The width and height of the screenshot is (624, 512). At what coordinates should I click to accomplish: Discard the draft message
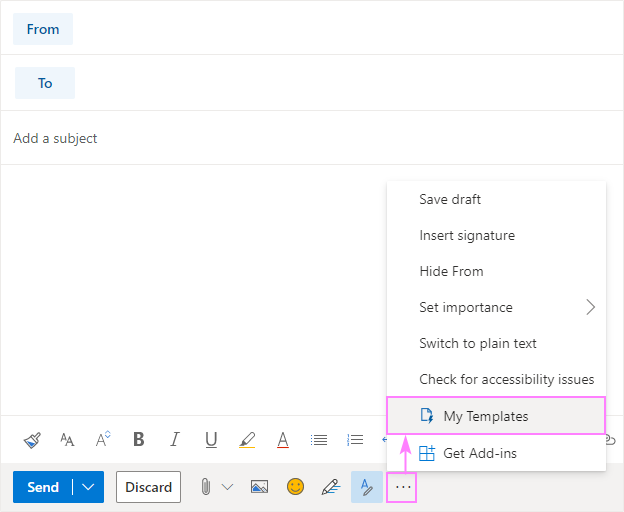148,487
